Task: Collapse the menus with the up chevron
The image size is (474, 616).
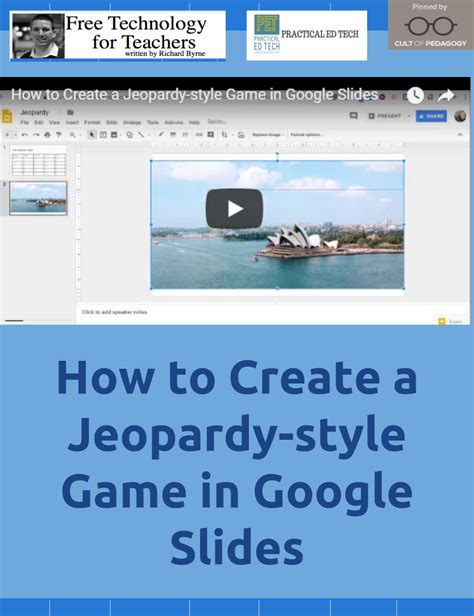Action: click(x=460, y=135)
